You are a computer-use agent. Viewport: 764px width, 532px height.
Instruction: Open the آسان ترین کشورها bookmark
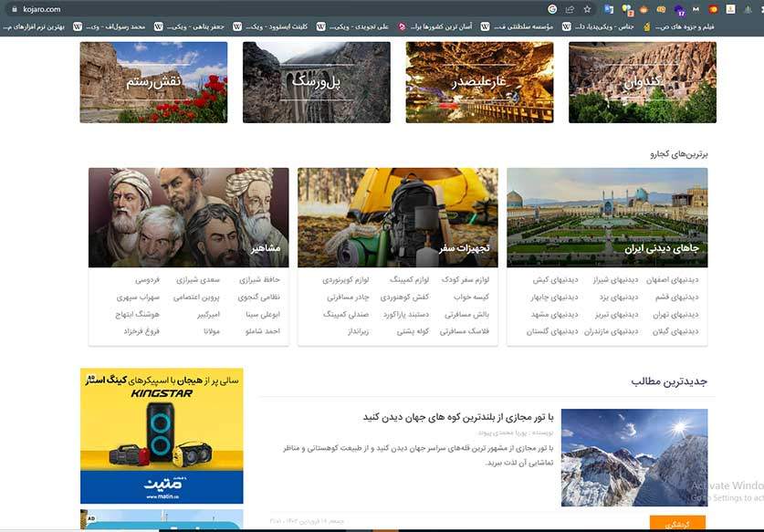pyautogui.click(x=435, y=26)
